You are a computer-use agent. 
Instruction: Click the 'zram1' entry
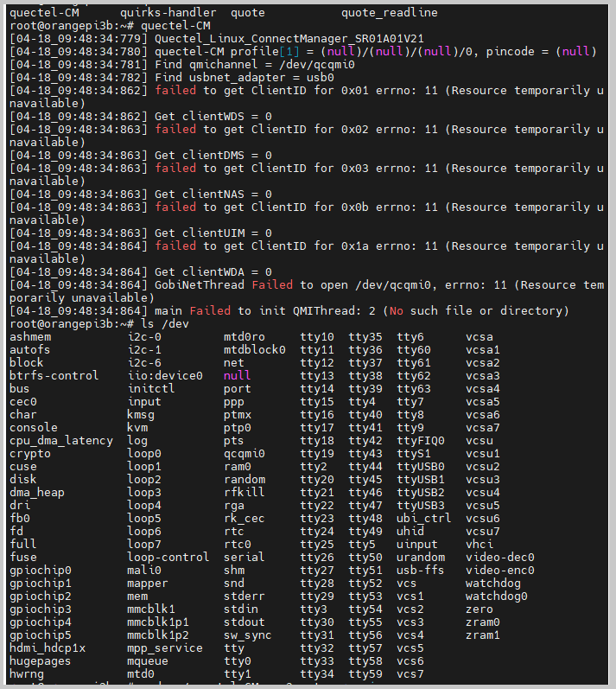[x=483, y=635]
